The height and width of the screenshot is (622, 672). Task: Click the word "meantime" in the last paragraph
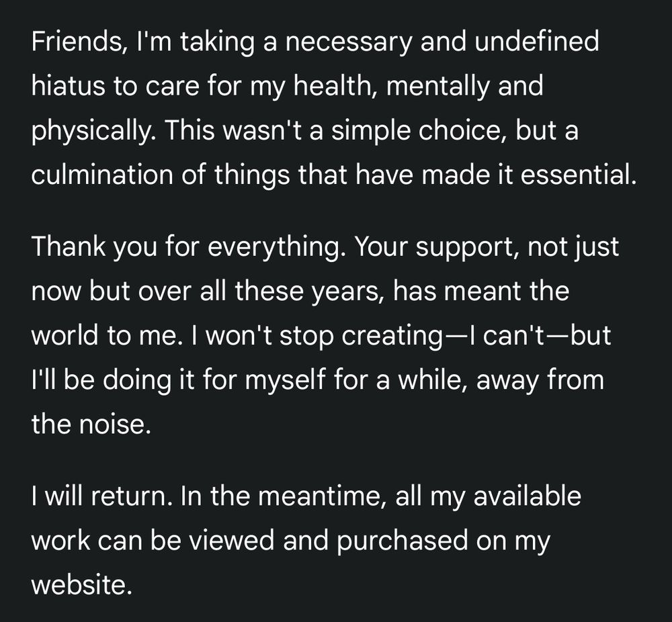point(320,496)
